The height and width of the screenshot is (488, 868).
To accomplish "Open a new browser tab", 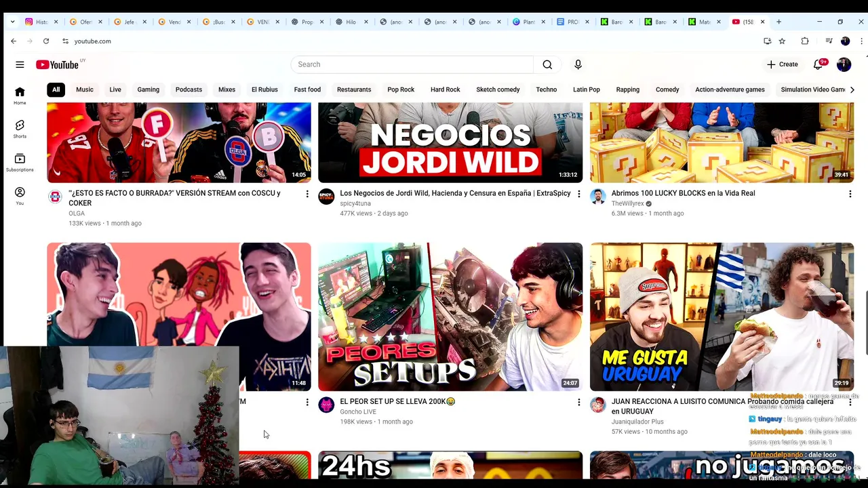I will (x=778, y=22).
